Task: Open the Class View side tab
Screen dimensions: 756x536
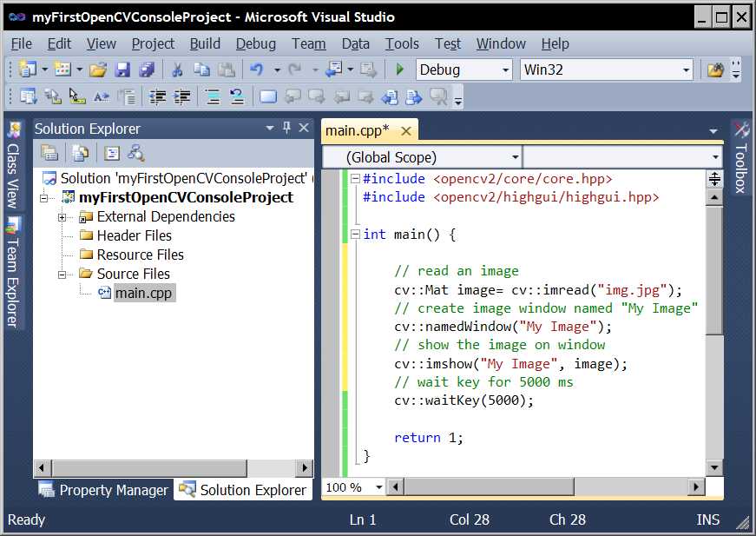Action: click(14, 165)
